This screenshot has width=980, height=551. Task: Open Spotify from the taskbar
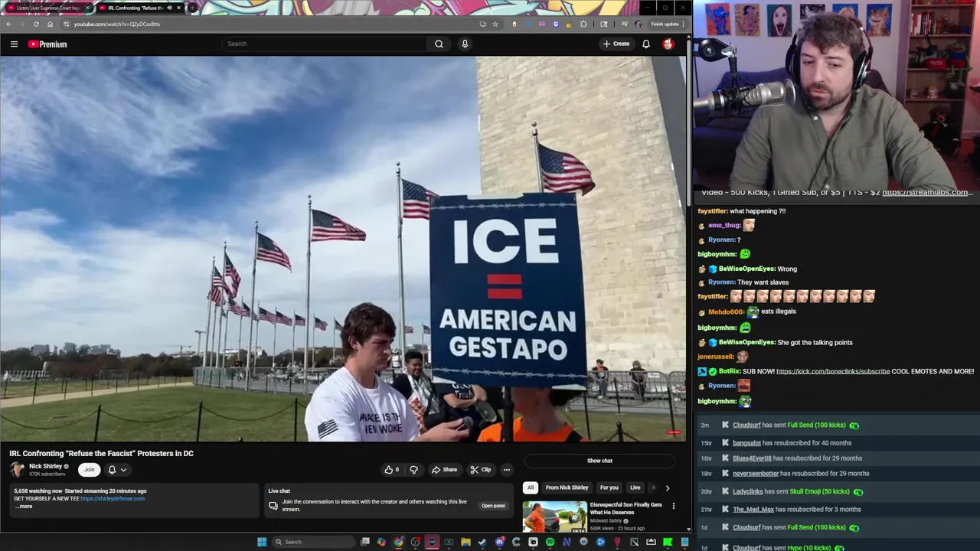coord(550,542)
